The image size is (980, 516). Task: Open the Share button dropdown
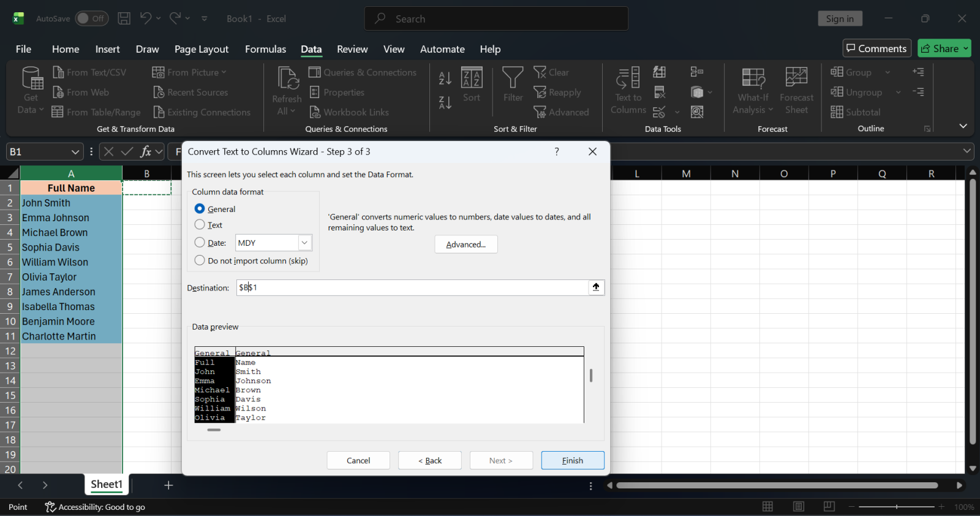click(966, 48)
